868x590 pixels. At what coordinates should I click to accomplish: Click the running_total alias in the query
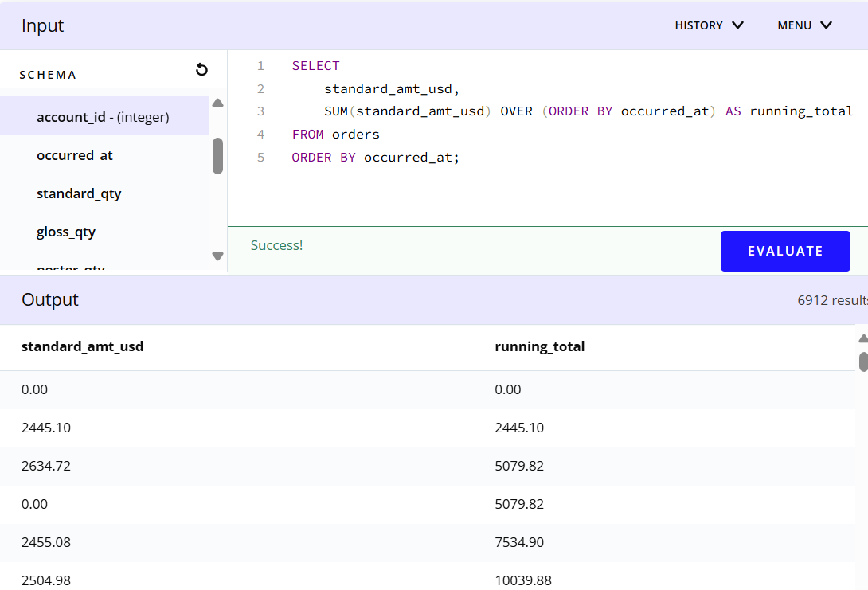pos(801,111)
